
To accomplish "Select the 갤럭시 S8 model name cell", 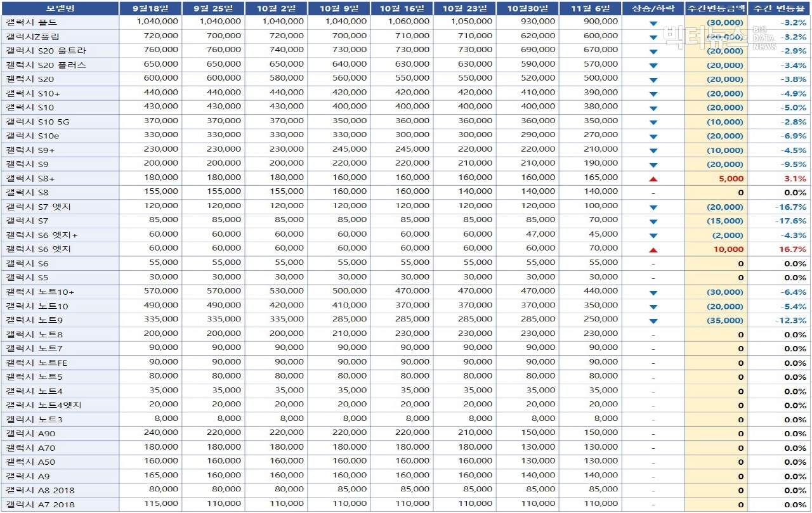I will coord(60,193).
